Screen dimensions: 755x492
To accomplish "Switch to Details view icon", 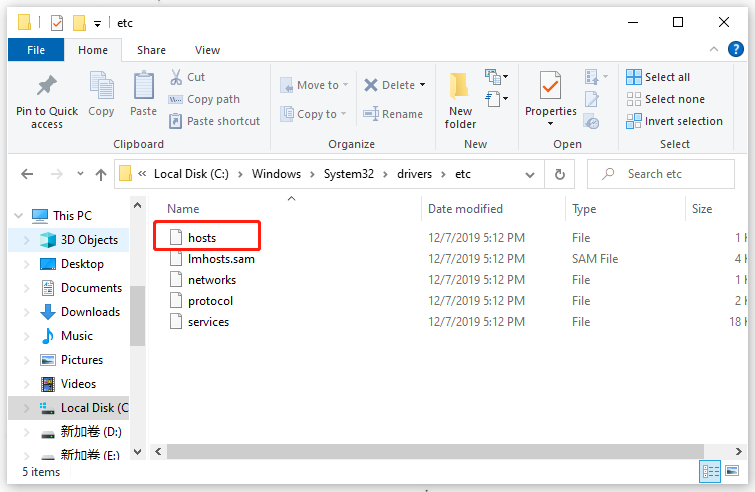I will 710,471.
